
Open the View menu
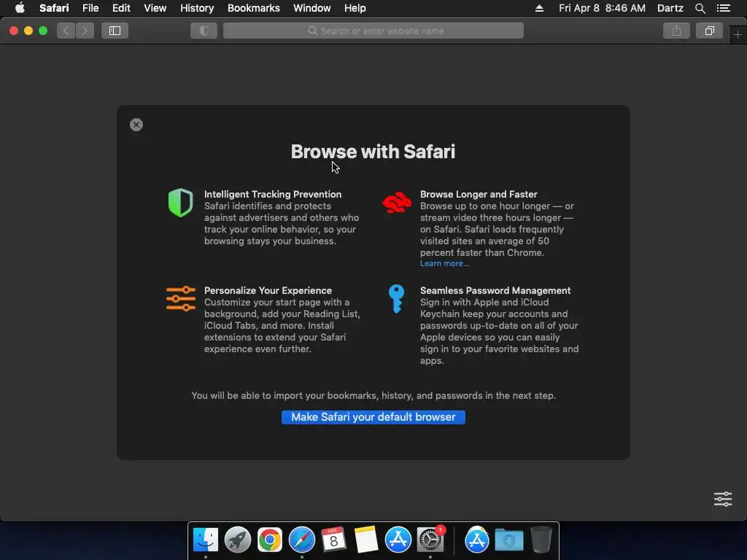point(155,8)
